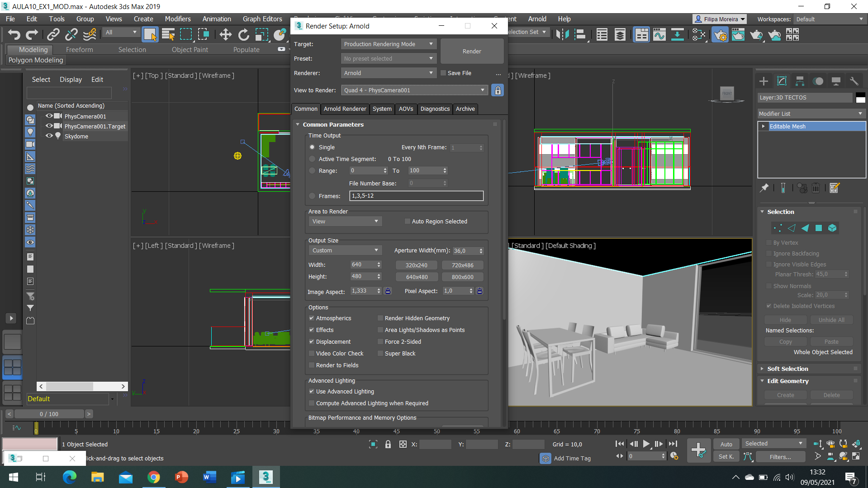Screen dimensions: 868x488
Task: Open the Area to Render View dropdown
Action: [345, 221]
